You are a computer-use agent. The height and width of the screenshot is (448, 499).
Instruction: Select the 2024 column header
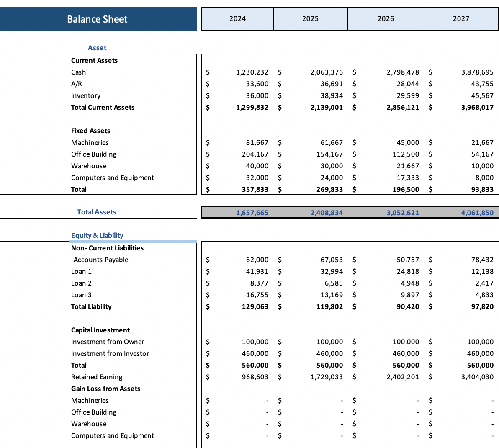[237, 18]
